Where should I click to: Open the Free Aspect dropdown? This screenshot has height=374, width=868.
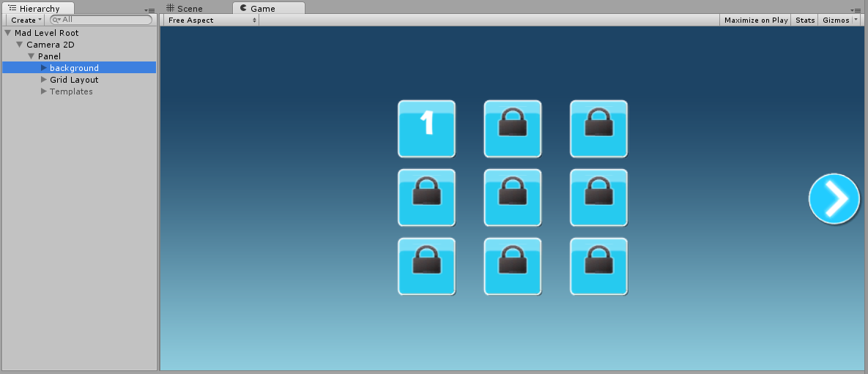(x=211, y=20)
